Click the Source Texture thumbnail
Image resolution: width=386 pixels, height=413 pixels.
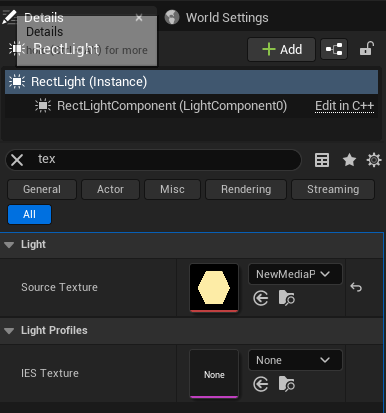click(x=214, y=288)
